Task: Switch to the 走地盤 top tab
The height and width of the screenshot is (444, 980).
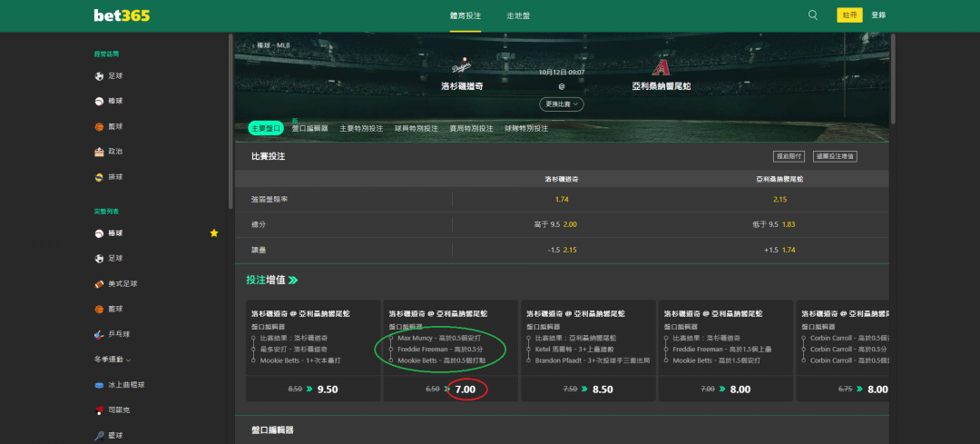Action: [x=518, y=15]
